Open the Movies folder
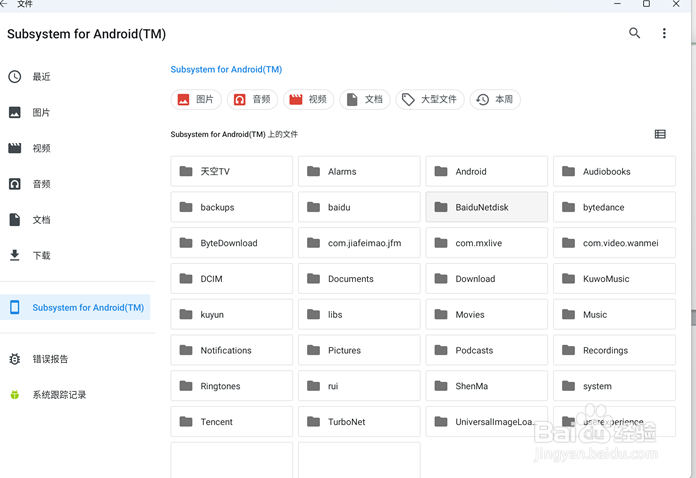 (x=486, y=315)
